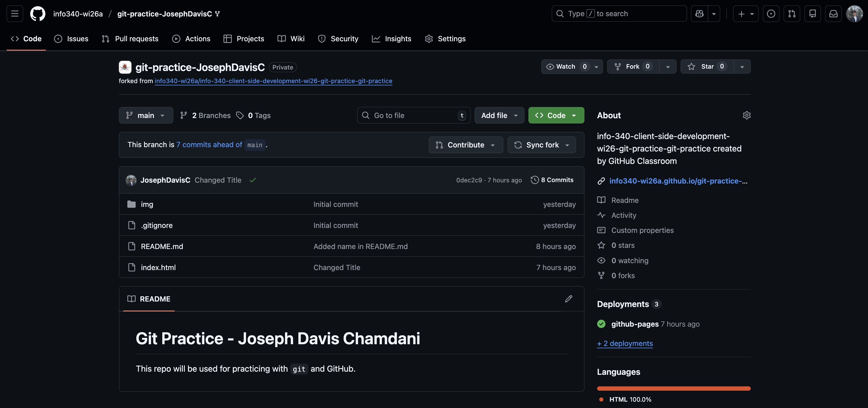Follow the forked from repository link
The width and height of the screenshot is (868, 408).
point(273,81)
